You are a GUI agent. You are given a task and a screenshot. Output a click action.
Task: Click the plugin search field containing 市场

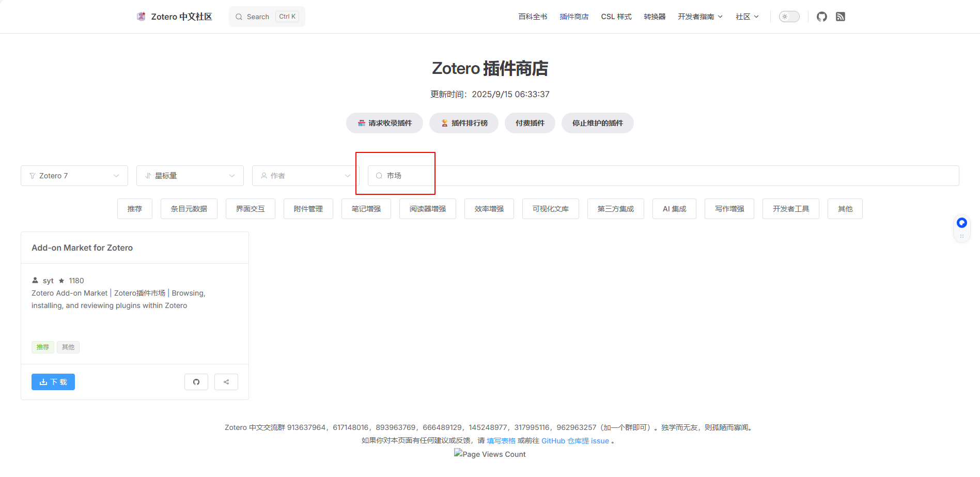pos(663,176)
